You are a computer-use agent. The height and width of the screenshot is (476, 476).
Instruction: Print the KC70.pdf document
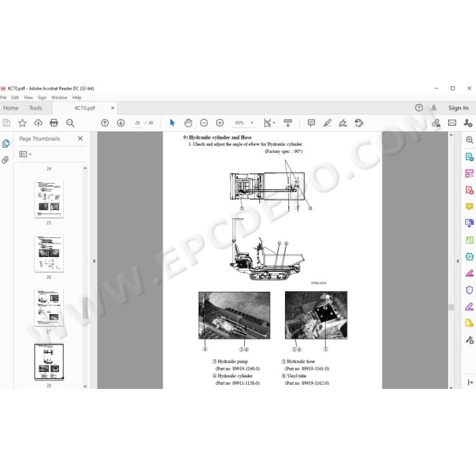tap(54, 123)
